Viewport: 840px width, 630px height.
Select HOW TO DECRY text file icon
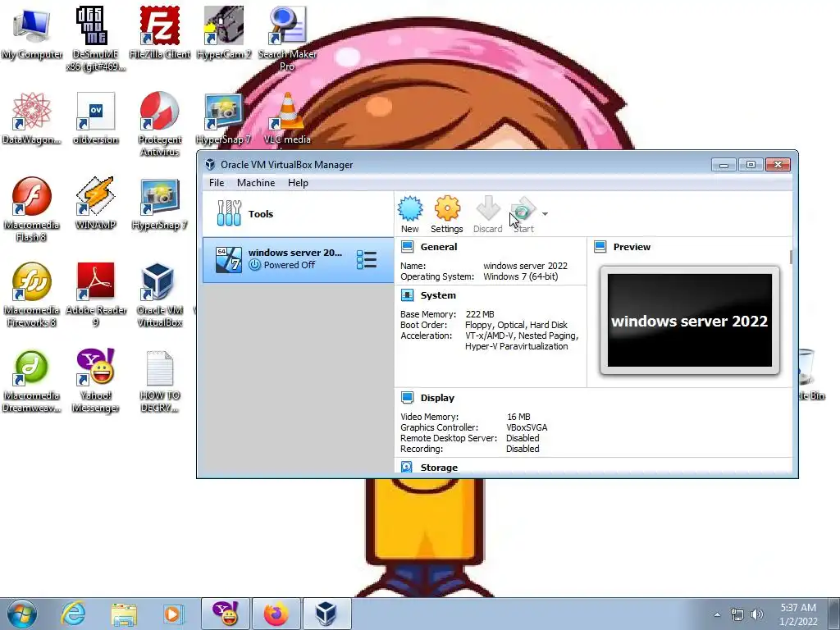(x=160, y=381)
